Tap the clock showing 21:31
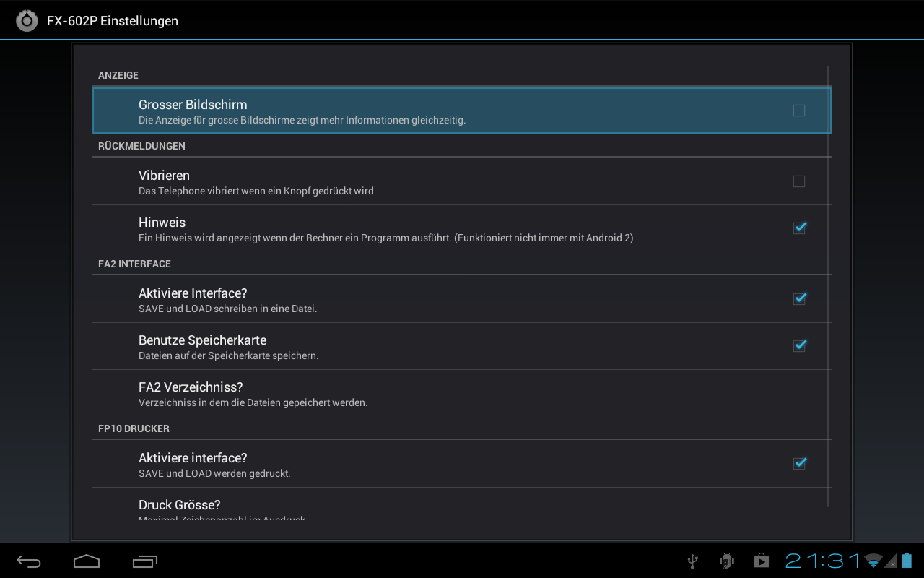The image size is (924, 578). [823, 561]
